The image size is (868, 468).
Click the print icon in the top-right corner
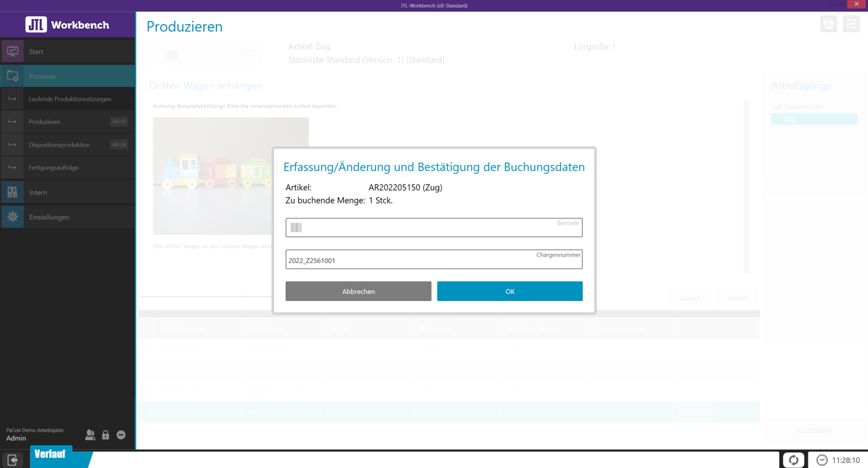click(x=828, y=24)
